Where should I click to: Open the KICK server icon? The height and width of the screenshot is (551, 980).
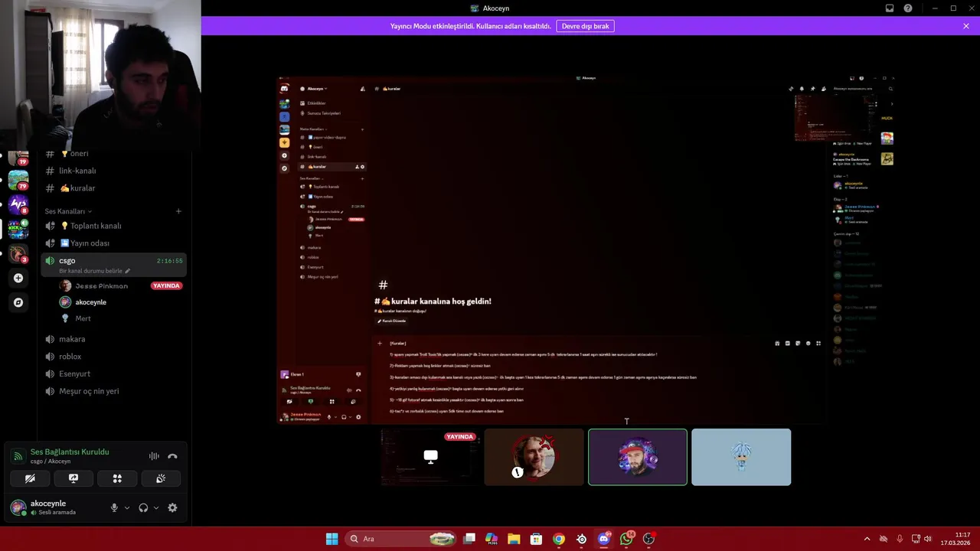click(18, 229)
